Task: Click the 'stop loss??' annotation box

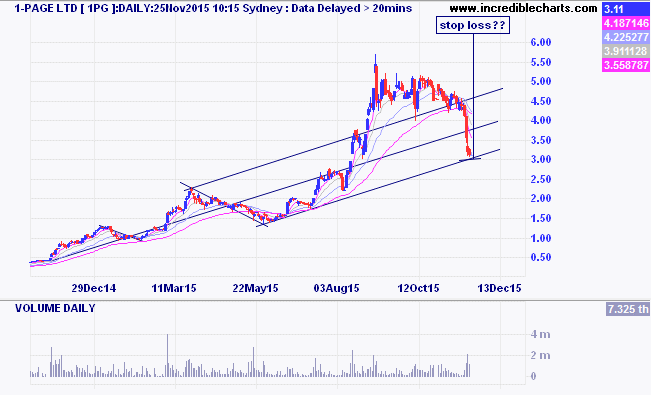Action: coord(472,25)
